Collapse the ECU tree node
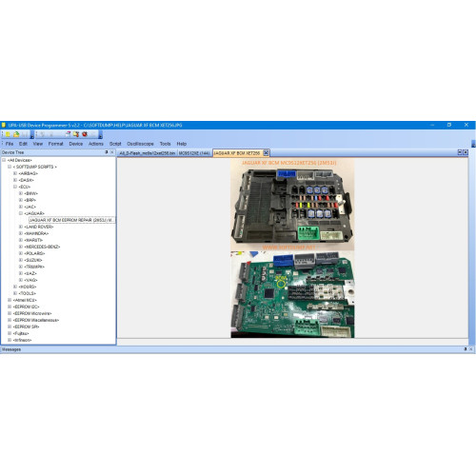 [15, 187]
